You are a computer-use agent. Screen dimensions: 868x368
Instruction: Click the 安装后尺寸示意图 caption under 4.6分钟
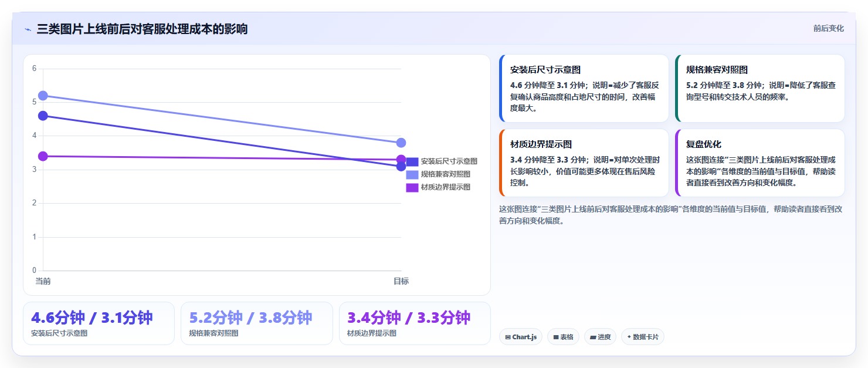pos(59,333)
